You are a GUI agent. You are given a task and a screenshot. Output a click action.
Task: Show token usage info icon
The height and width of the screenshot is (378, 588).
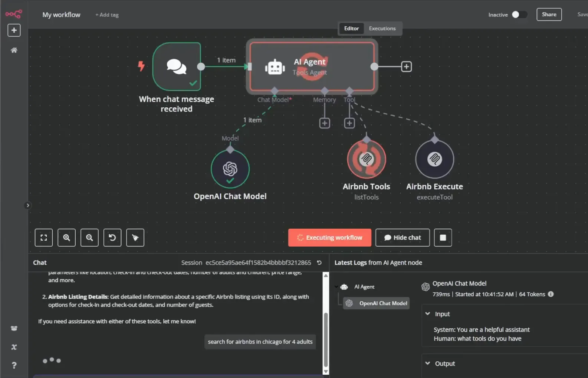point(551,294)
